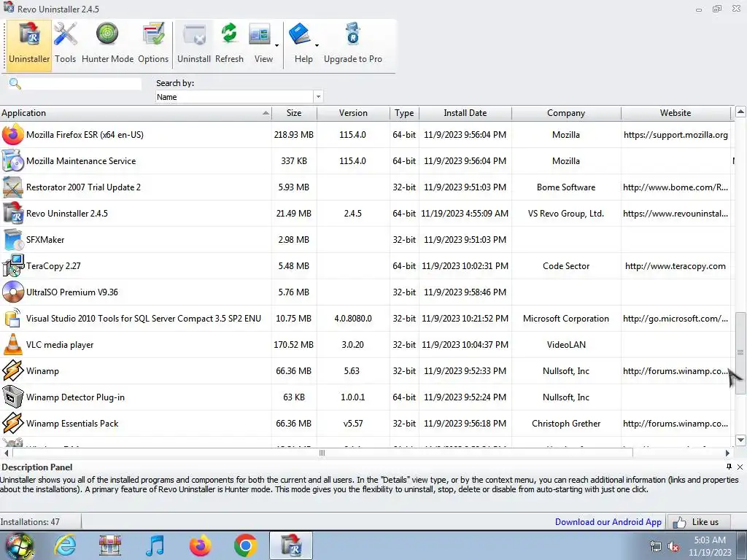
Task: Close the Description Panel
Action: 740,467
